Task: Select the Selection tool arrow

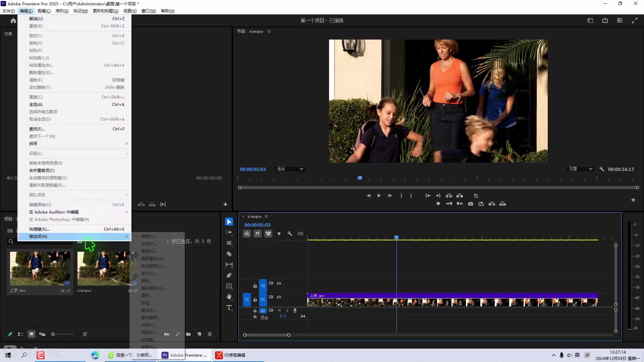Action: coord(229,222)
